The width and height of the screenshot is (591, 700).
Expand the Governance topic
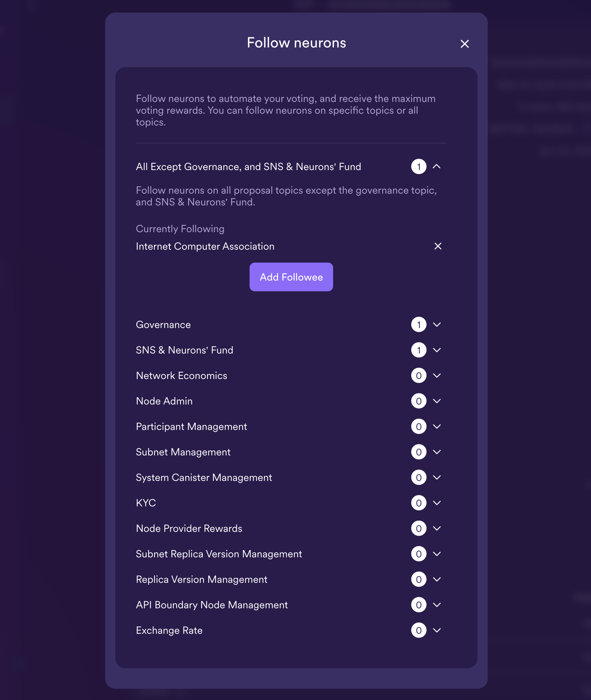click(x=436, y=325)
